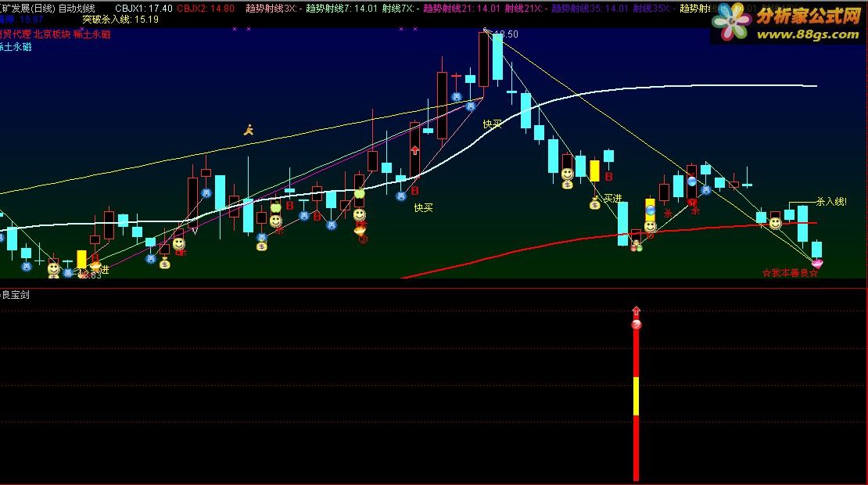The image size is (868, 485).
Task: Click the red up arrow inside the tall candle
Action: pyautogui.click(x=414, y=149)
